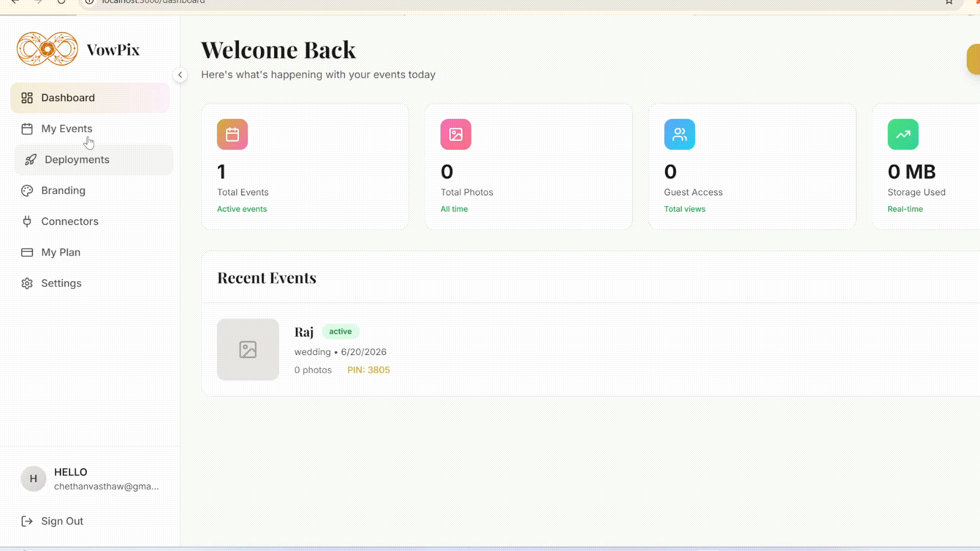Click the PIN: 3805 text
The height and width of the screenshot is (551, 980).
[369, 370]
